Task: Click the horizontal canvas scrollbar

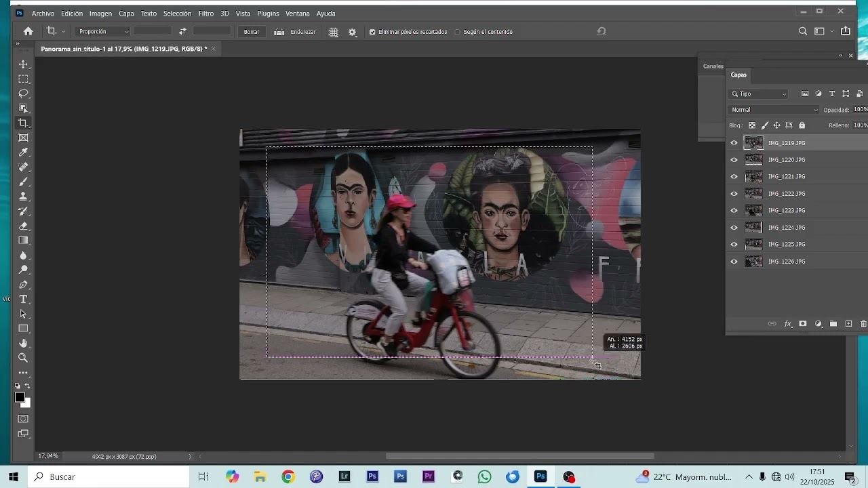Action: coord(520,456)
